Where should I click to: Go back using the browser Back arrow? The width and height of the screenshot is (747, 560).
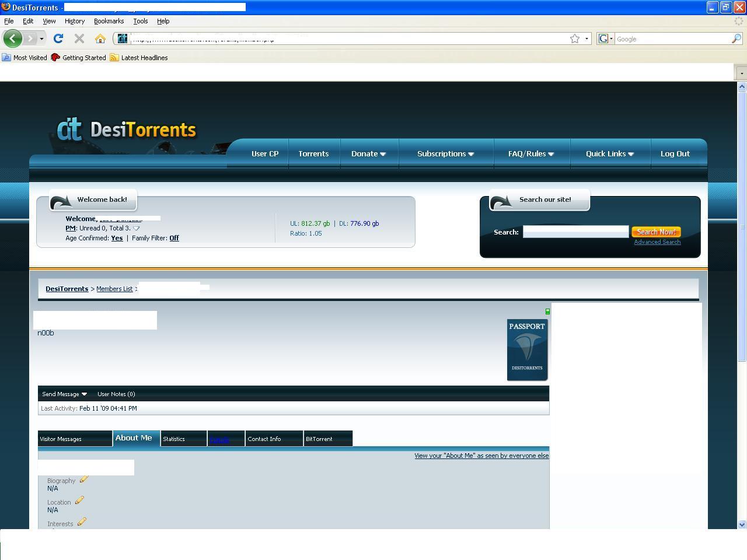(12, 38)
